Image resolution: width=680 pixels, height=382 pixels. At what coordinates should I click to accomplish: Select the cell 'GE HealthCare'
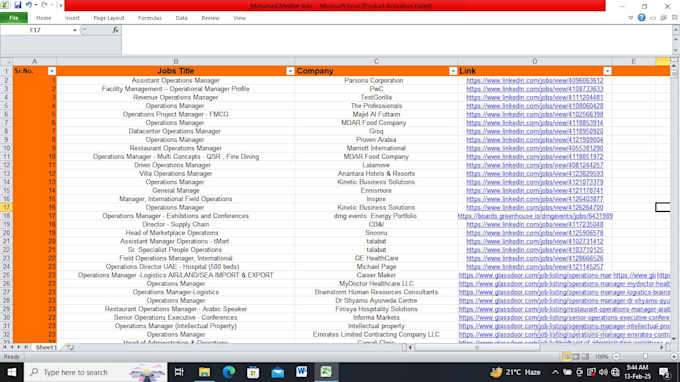click(x=376, y=258)
